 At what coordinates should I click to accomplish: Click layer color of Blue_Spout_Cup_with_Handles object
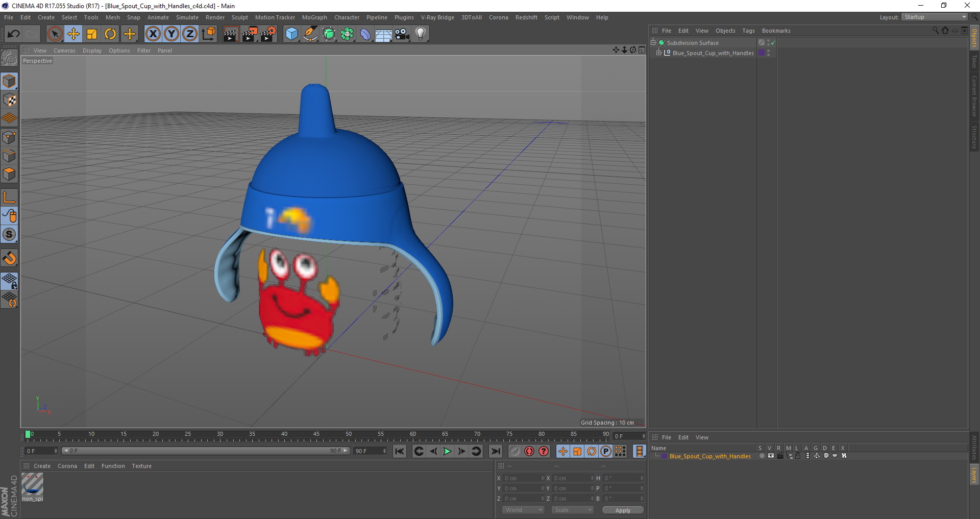click(x=762, y=53)
